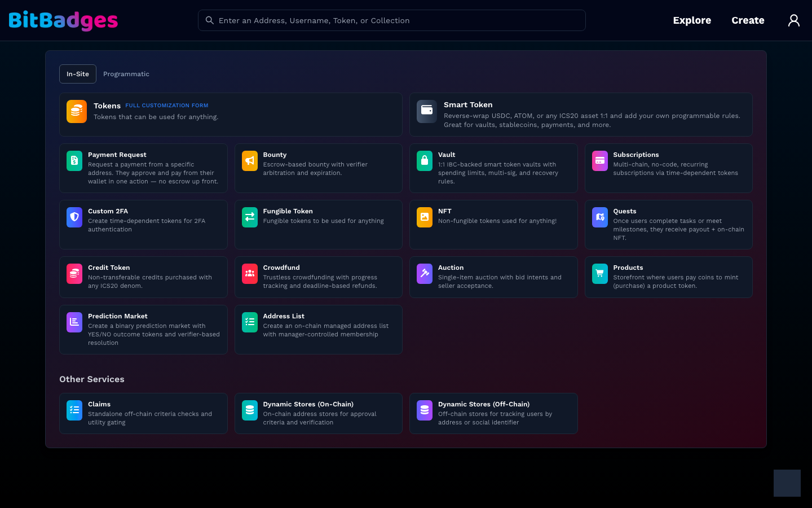This screenshot has height=508, width=812.
Task: Switch to the In-Site tab
Action: click(78, 74)
